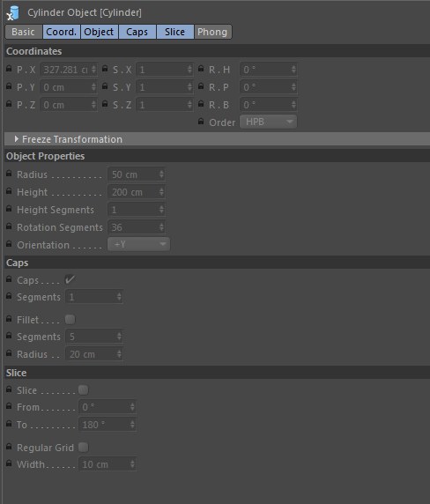The image size is (430, 504).
Task: Click the lock icon beside Regular Grid
Action: pos(9,447)
